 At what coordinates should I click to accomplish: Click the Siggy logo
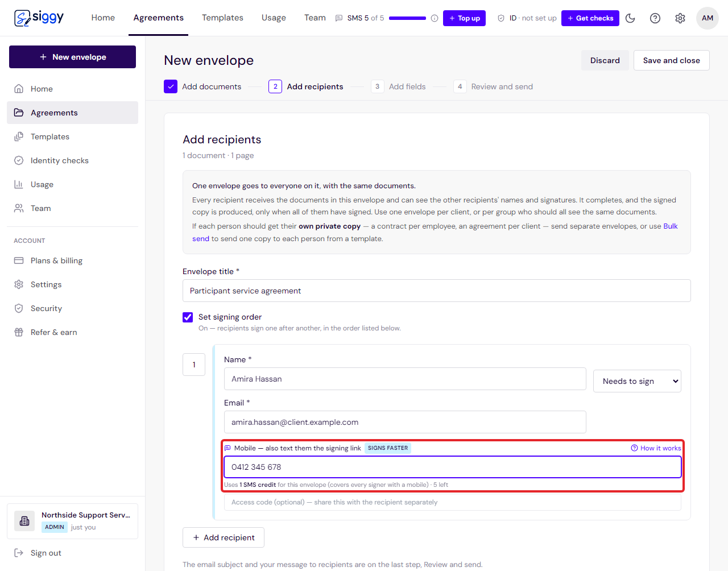pos(39,18)
